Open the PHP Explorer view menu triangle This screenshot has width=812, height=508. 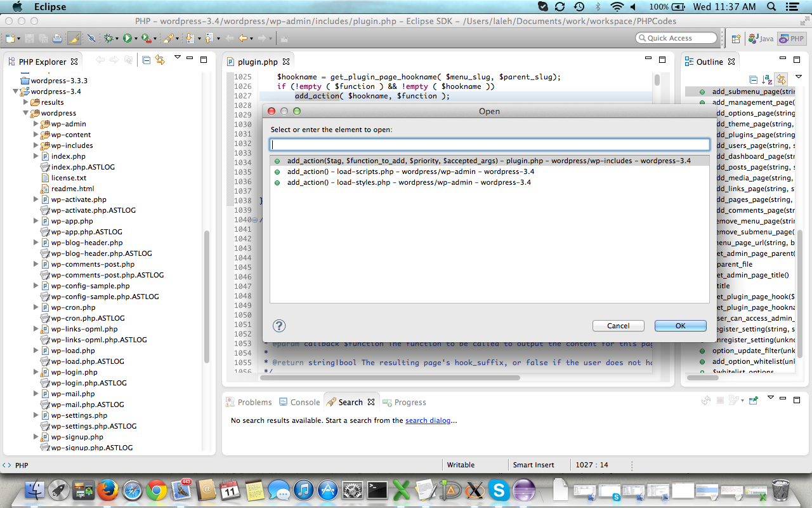point(177,58)
